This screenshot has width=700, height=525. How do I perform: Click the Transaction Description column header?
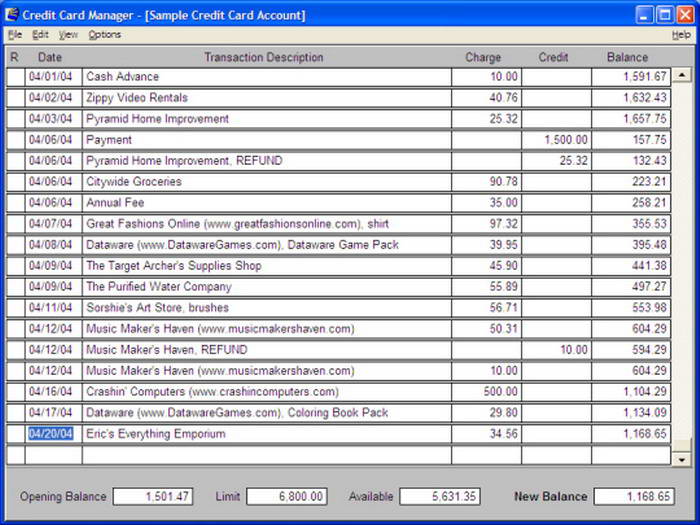(x=263, y=57)
